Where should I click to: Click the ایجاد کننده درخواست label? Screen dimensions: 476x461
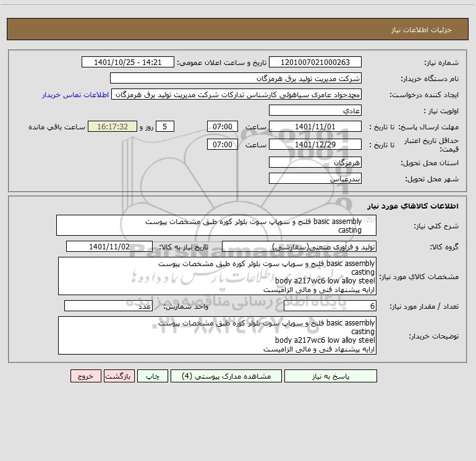coord(424,95)
